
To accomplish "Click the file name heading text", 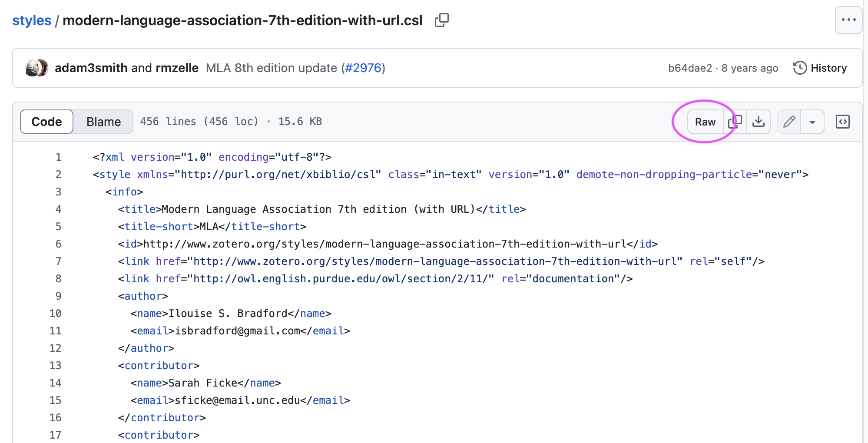I will tap(242, 20).
